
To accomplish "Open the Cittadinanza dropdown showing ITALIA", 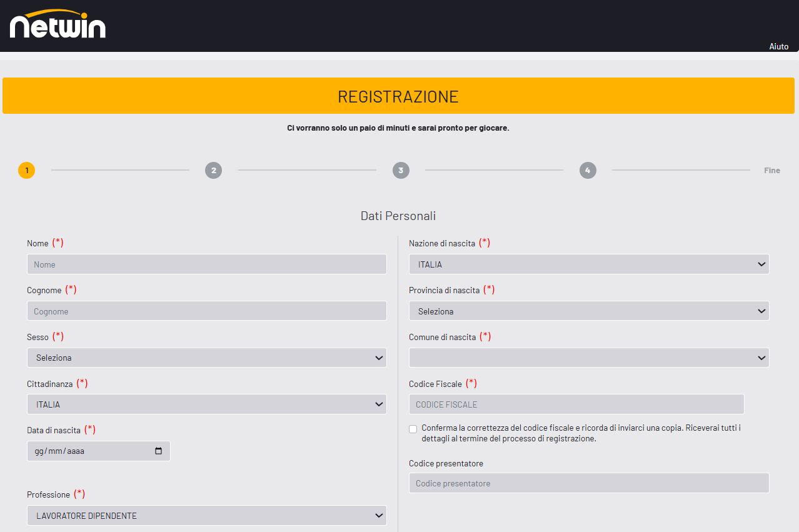I will pyautogui.click(x=206, y=404).
